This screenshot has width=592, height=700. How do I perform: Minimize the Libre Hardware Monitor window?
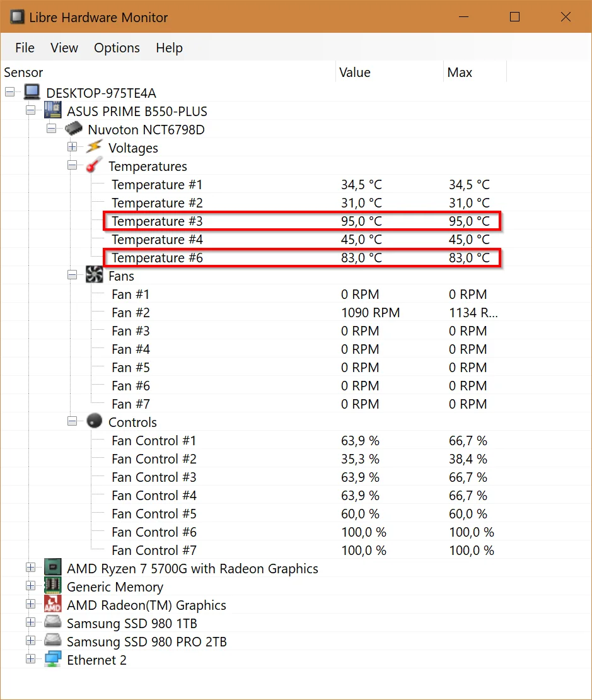[464, 17]
